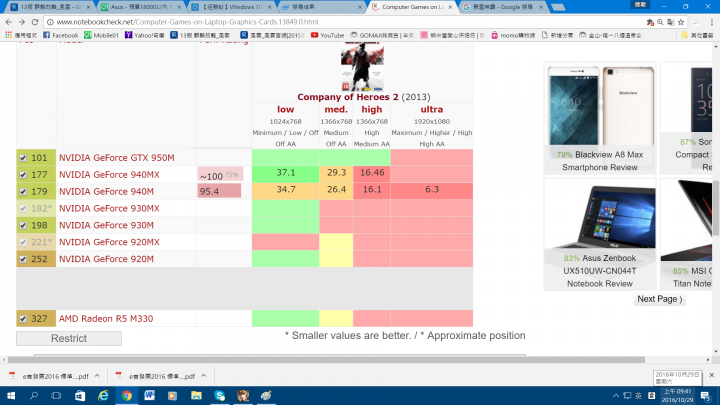720x405 pixels.
Task: Uncheck the GeForce GTX 950M row checkbox
Action: tap(23, 158)
